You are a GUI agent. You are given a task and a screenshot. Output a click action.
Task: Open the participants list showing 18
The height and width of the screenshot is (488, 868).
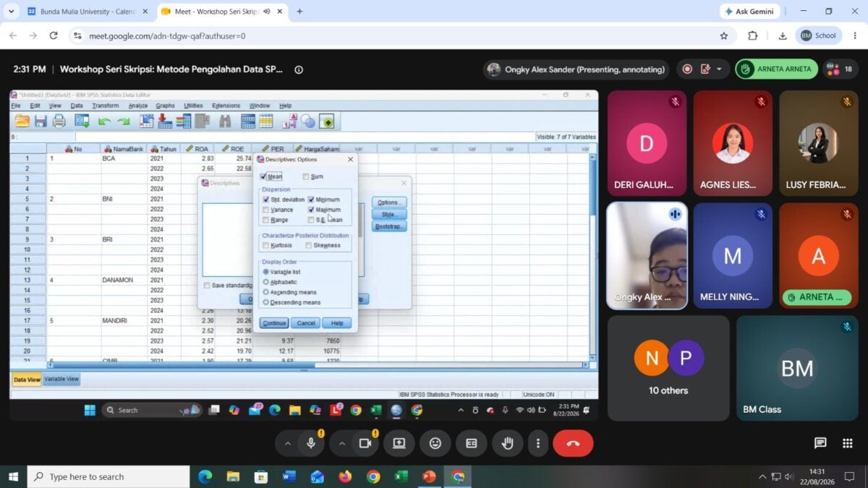[839, 69]
